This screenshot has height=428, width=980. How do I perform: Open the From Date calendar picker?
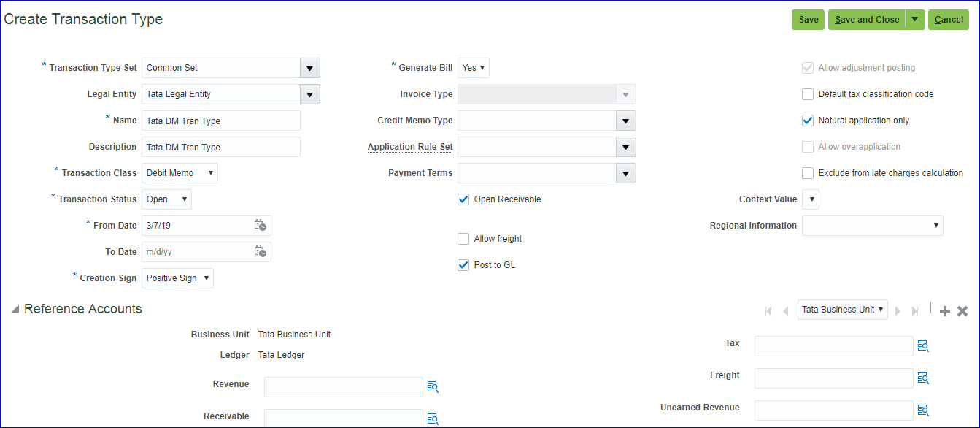(261, 226)
